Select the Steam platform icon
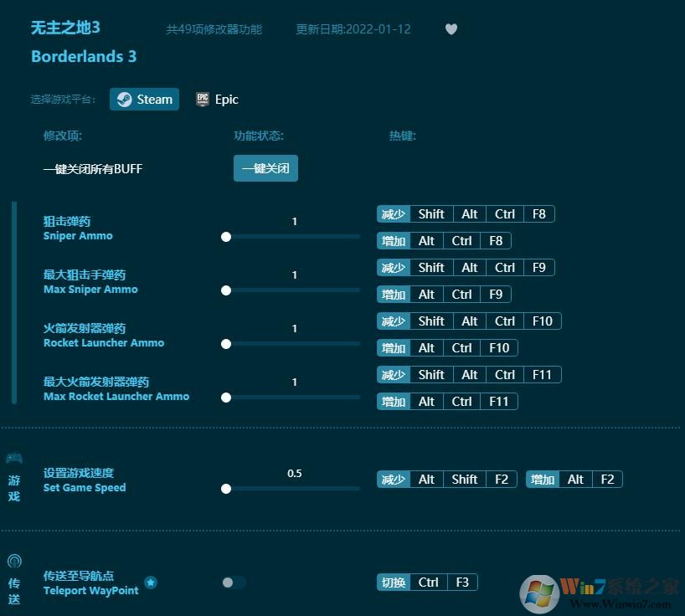Viewport: 685px width, 616px height. pyautogui.click(x=124, y=99)
